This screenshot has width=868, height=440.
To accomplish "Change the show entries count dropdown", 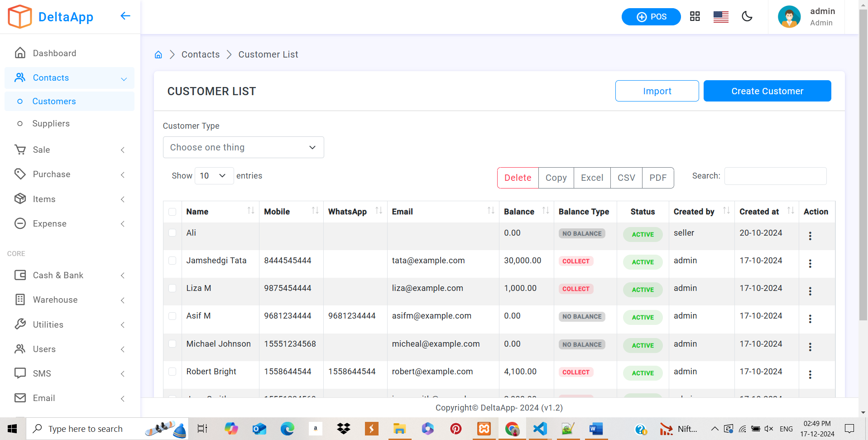I will tap(214, 176).
